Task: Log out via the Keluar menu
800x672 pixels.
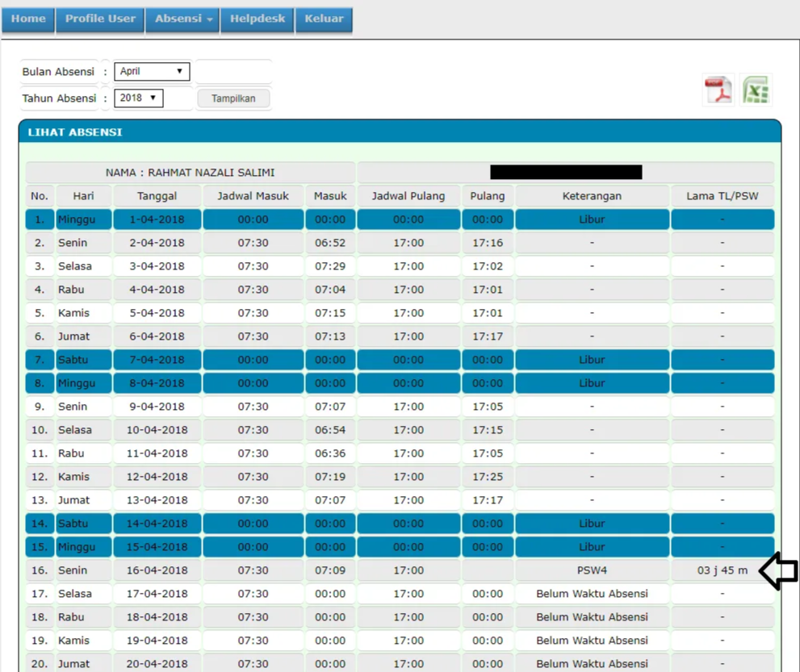Action: 324,19
